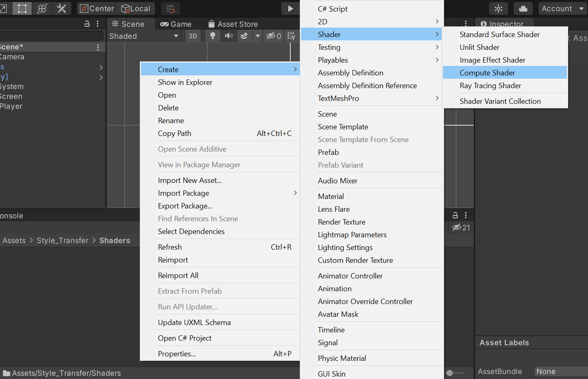Toggle scene effects layers icon
The height and width of the screenshot is (379, 588).
click(x=244, y=36)
